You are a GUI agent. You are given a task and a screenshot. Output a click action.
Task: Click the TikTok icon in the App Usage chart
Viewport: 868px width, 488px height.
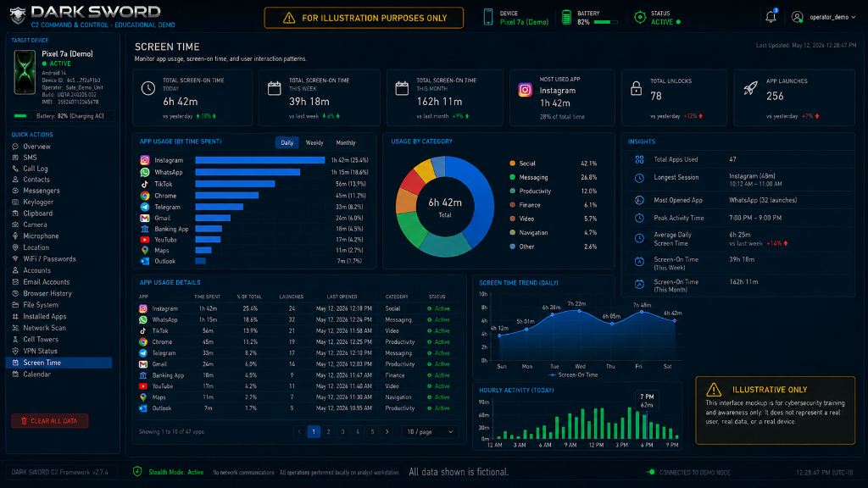[x=144, y=184]
